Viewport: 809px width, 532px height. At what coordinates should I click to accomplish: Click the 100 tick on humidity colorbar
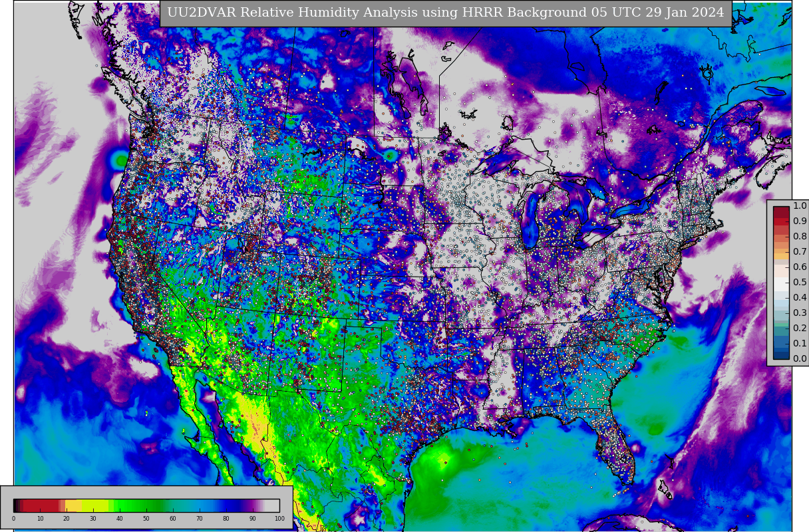tap(279, 519)
